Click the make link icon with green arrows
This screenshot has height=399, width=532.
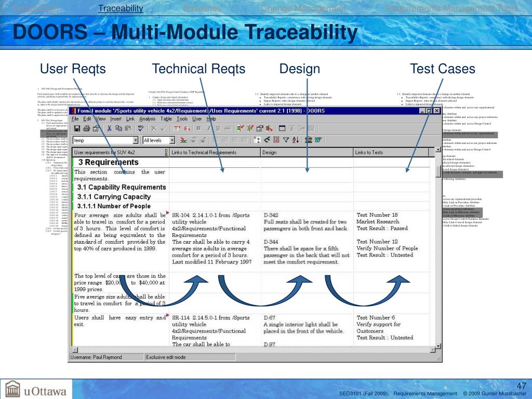click(x=250, y=128)
